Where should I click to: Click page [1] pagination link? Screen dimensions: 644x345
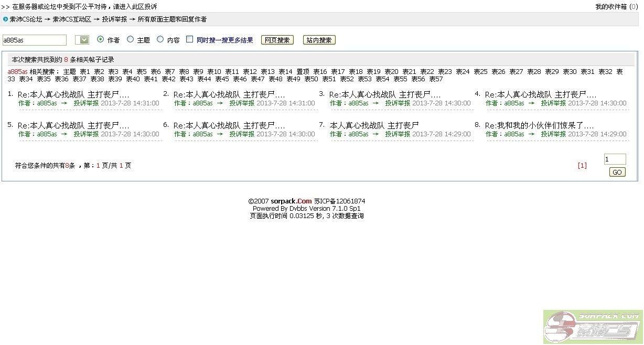tap(582, 165)
